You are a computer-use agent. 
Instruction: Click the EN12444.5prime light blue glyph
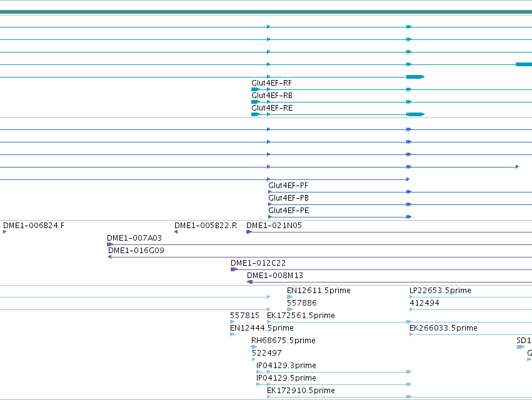233,334
